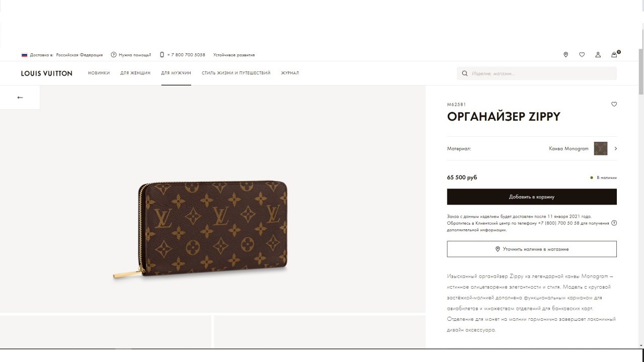
Task: Click Добавить в корзину button
Action: coord(532,197)
